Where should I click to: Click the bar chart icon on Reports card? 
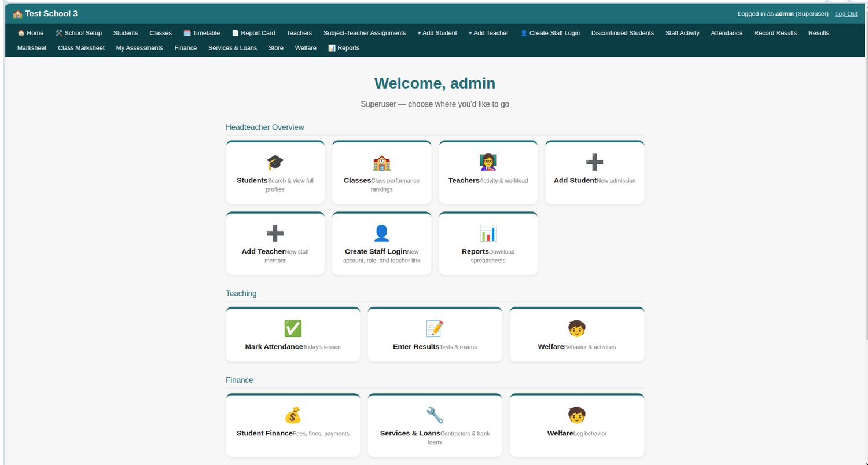(488, 233)
